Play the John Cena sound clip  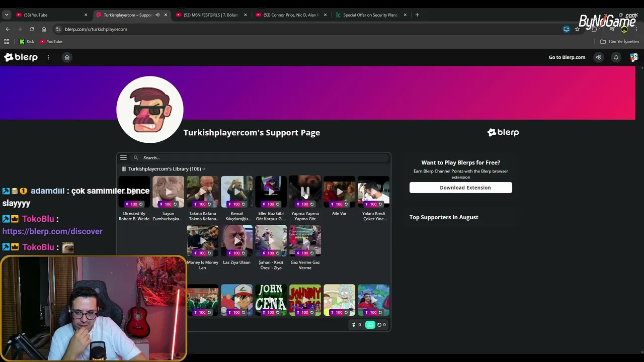271,300
